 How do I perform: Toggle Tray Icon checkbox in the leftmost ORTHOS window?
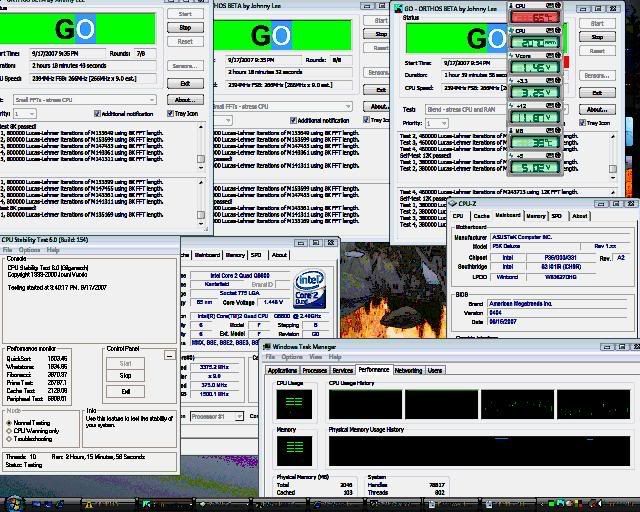(x=170, y=113)
